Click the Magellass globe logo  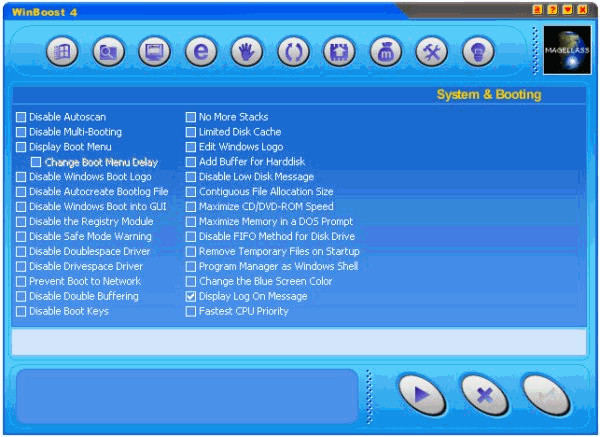pyautogui.click(x=567, y=50)
